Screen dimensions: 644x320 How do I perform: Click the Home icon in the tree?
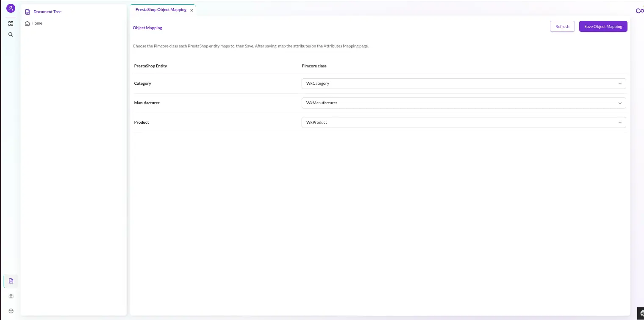point(28,23)
